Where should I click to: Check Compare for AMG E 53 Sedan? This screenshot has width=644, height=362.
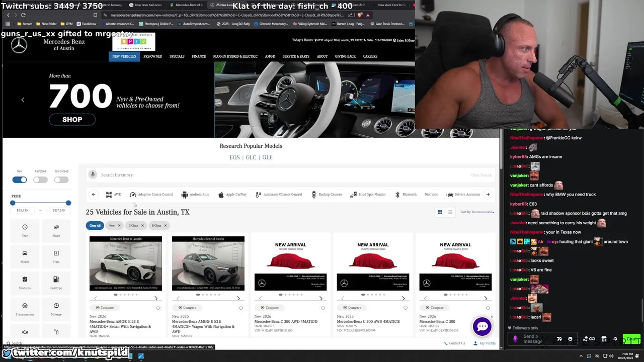(105, 308)
